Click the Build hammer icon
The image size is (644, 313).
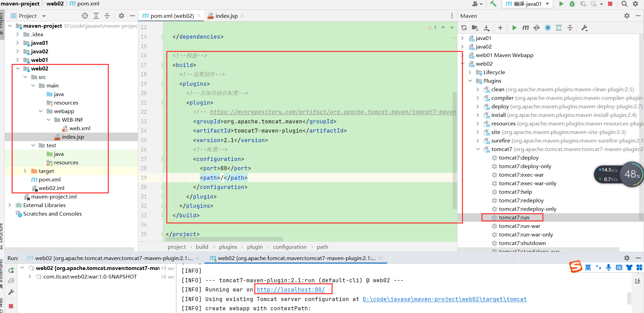pyautogui.click(x=493, y=4)
